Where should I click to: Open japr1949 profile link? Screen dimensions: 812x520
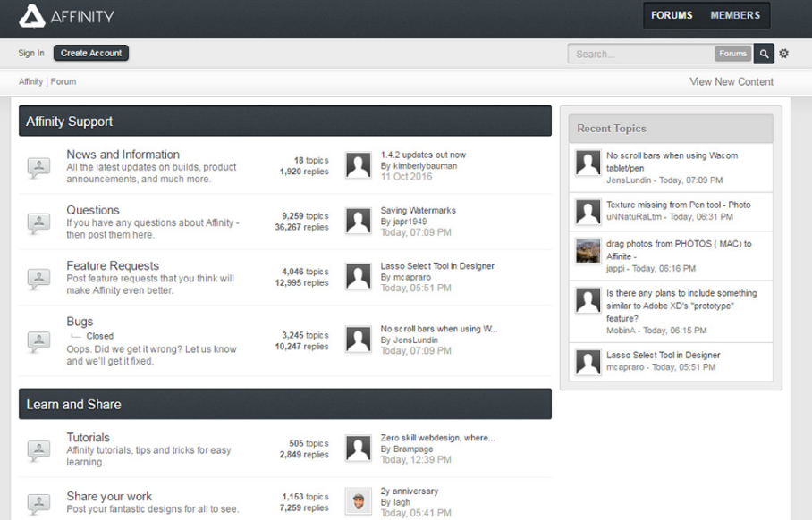click(x=410, y=222)
